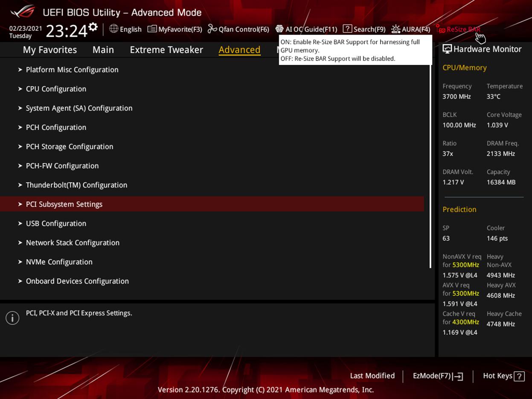Image resolution: width=532 pixels, height=399 pixels.
Task: Click the gear icon beside the clock
Action: coord(92,26)
